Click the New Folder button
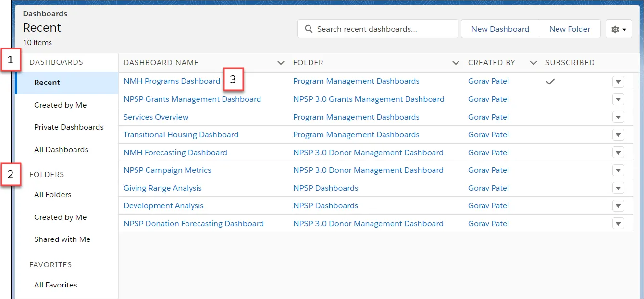 [x=570, y=29]
